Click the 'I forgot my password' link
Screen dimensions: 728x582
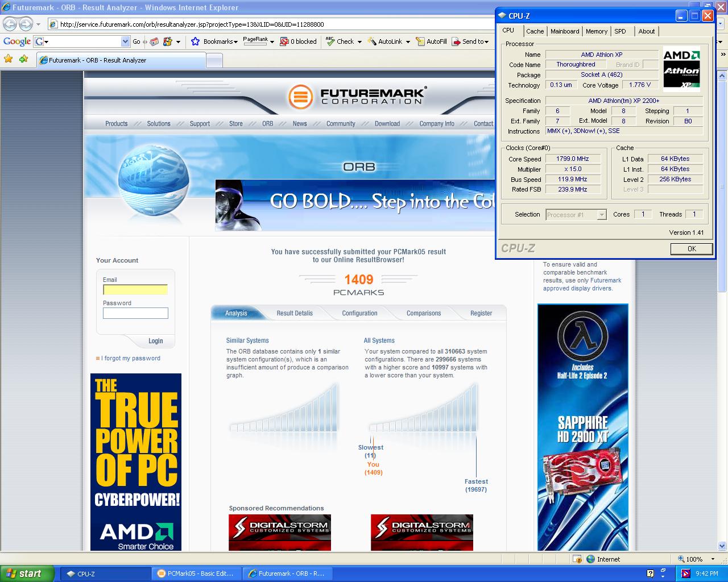[131, 358]
